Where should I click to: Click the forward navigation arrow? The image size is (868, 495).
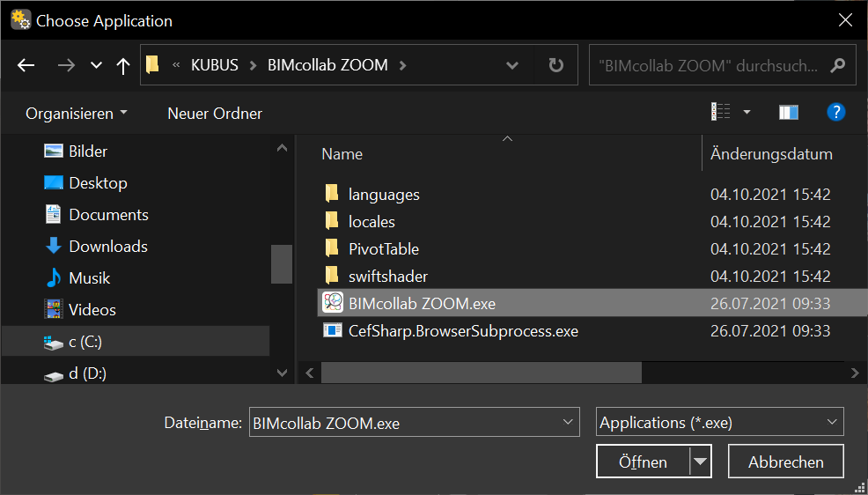pos(66,65)
